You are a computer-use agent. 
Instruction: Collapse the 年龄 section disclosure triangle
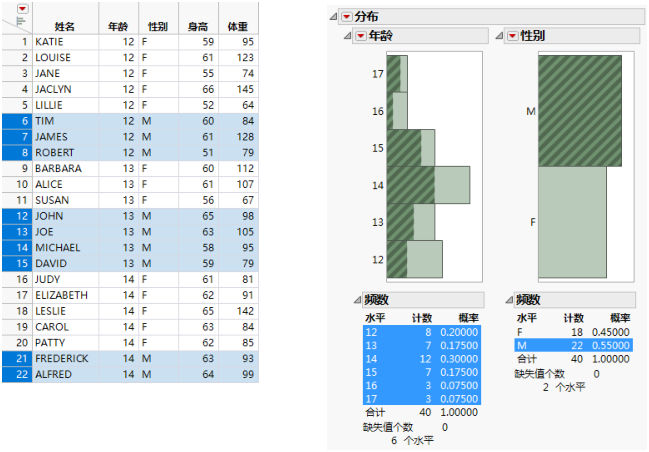(348, 36)
